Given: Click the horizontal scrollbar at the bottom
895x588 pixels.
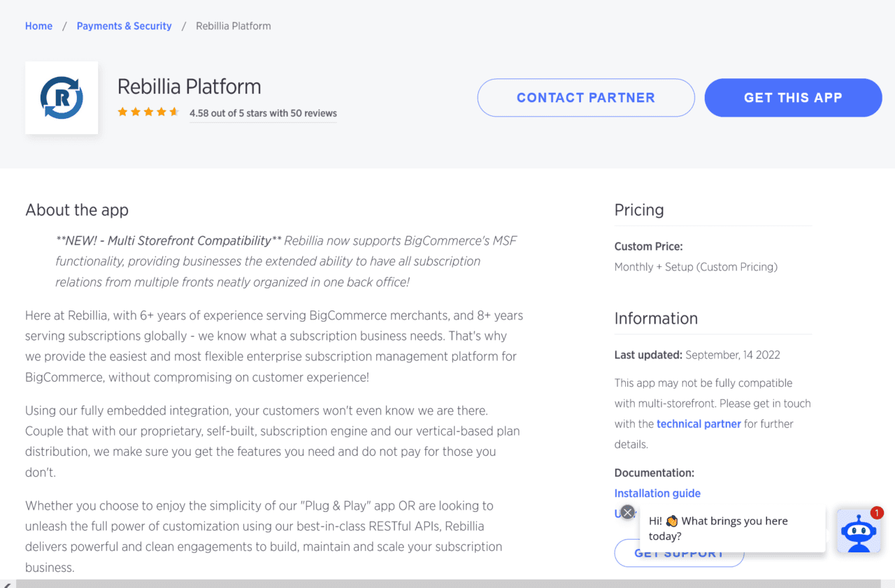Looking at the screenshot, I should [x=447, y=583].
